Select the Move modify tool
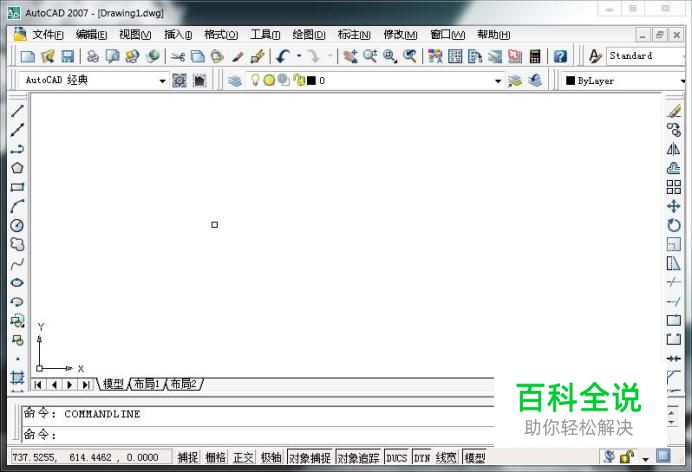 (x=673, y=206)
